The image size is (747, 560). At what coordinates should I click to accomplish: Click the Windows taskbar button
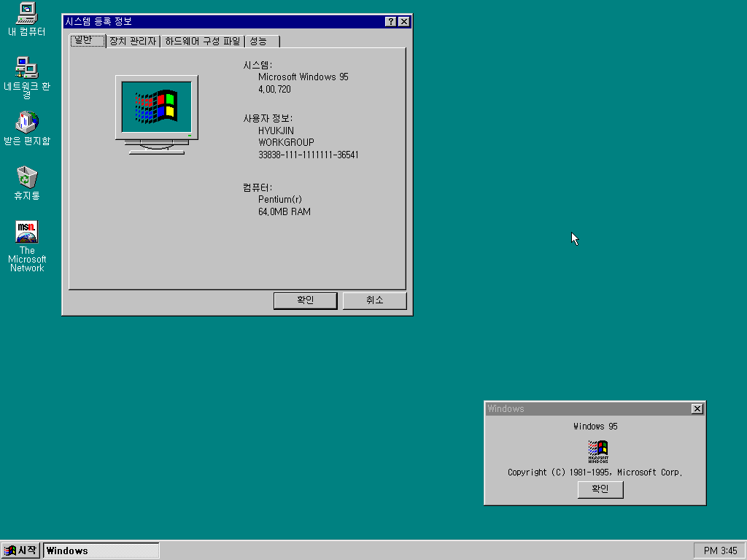(x=101, y=551)
